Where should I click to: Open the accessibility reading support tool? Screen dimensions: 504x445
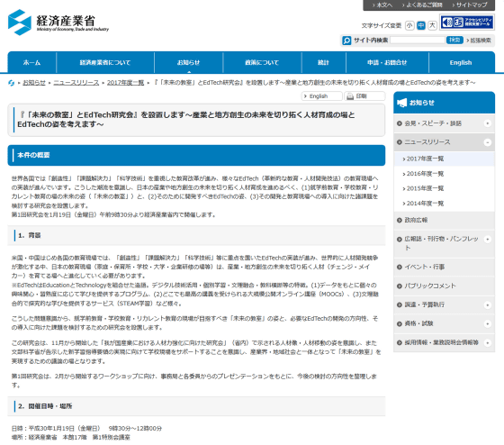467,23
